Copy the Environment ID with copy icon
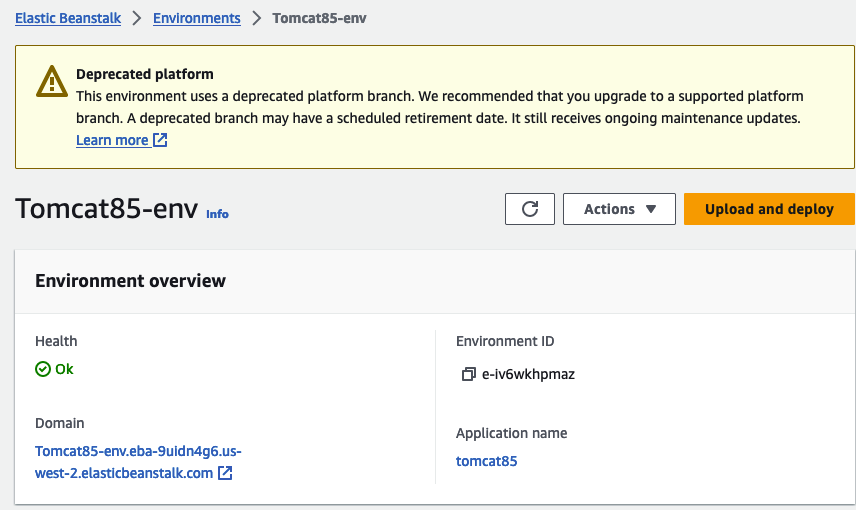Image resolution: width=856 pixels, height=510 pixels. click(468, 374)
